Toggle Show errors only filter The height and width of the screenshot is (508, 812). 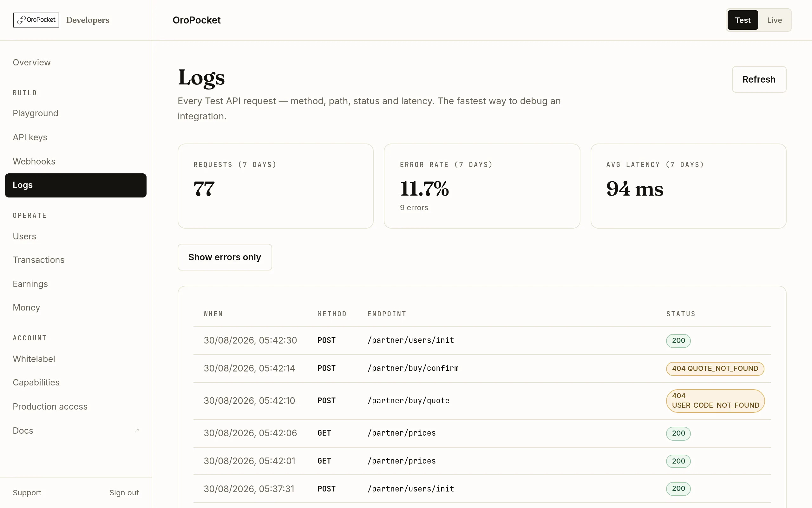pos(225,257)
